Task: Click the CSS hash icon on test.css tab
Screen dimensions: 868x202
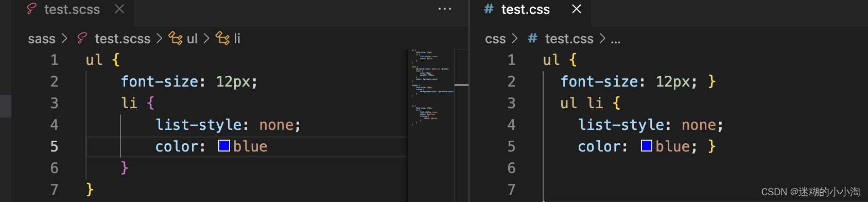Action: [x=489, y=9]
